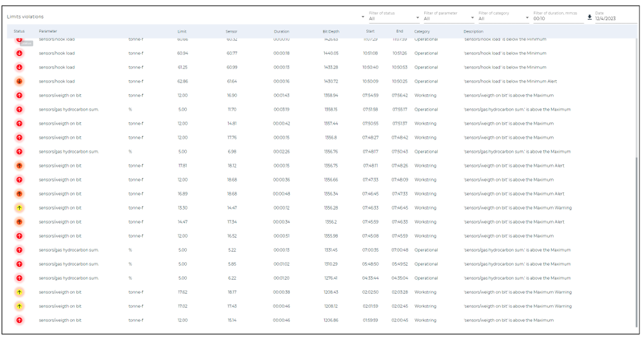
Task: Click orange alert icon on the 14.47 limit row
Action: [19, 222]
